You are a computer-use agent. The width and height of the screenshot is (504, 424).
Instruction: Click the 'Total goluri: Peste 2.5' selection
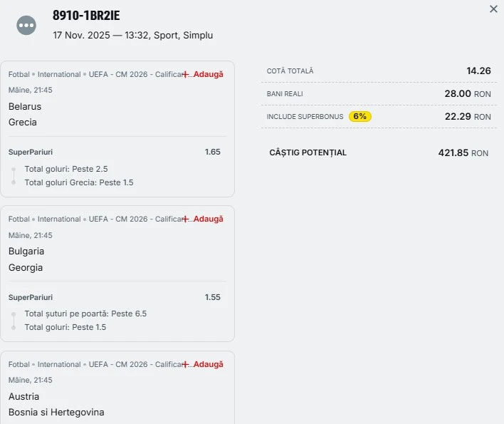pyautogui.click(x=66, y=169)
